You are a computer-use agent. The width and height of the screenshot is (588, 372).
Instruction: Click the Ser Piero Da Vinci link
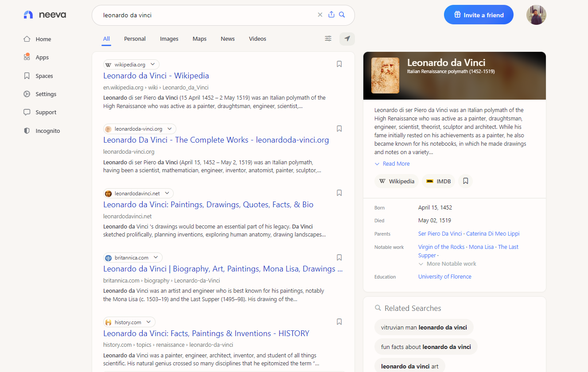coord(440,233)
